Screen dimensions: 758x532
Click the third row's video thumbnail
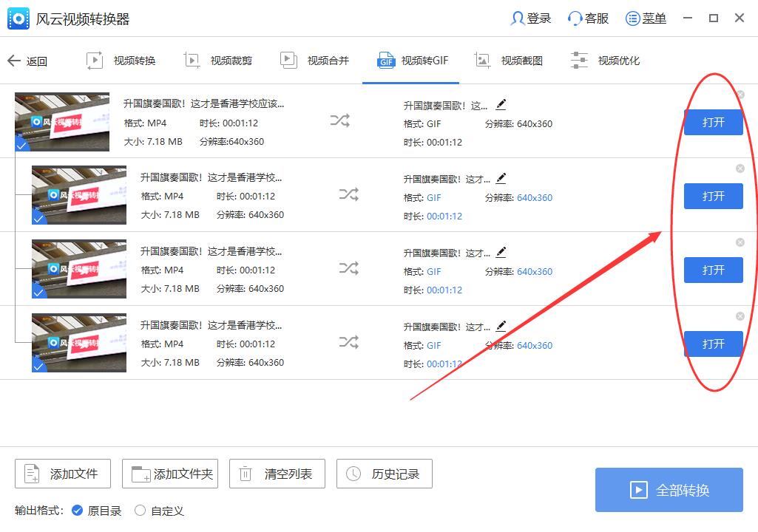79,269
